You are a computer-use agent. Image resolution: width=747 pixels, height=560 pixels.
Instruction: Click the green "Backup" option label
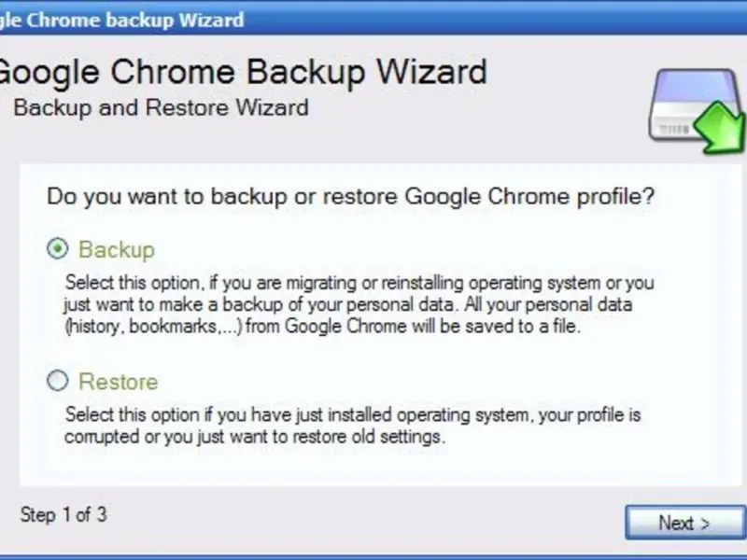coord(117,250)
